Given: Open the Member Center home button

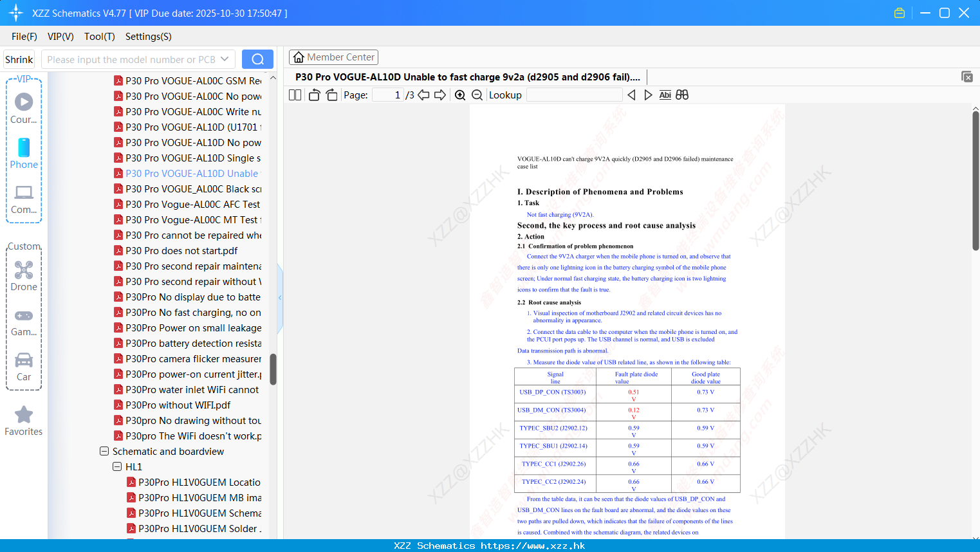Looking at the screenshot, I should click(x=333, y=57).
